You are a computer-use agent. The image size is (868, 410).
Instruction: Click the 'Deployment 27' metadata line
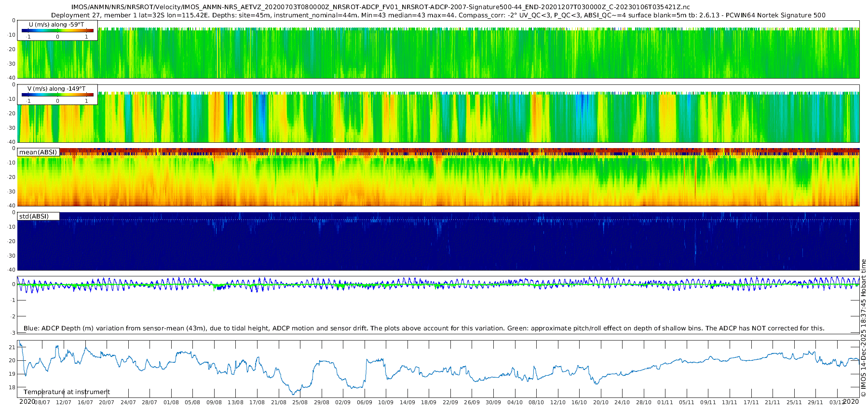(x=438, y=15)
